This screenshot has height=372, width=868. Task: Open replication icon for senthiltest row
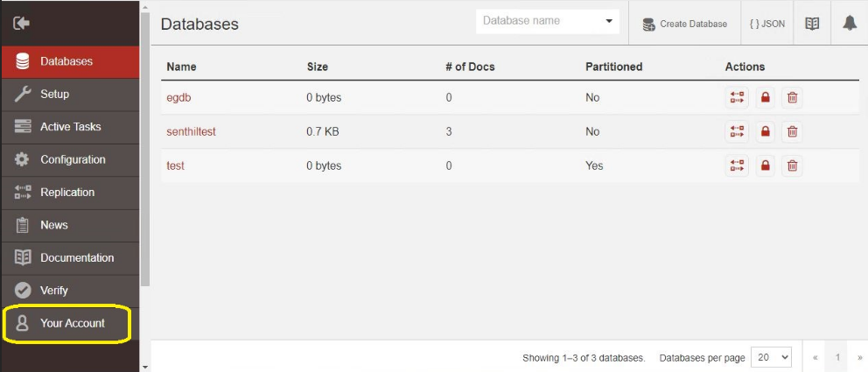click(737, 132)
